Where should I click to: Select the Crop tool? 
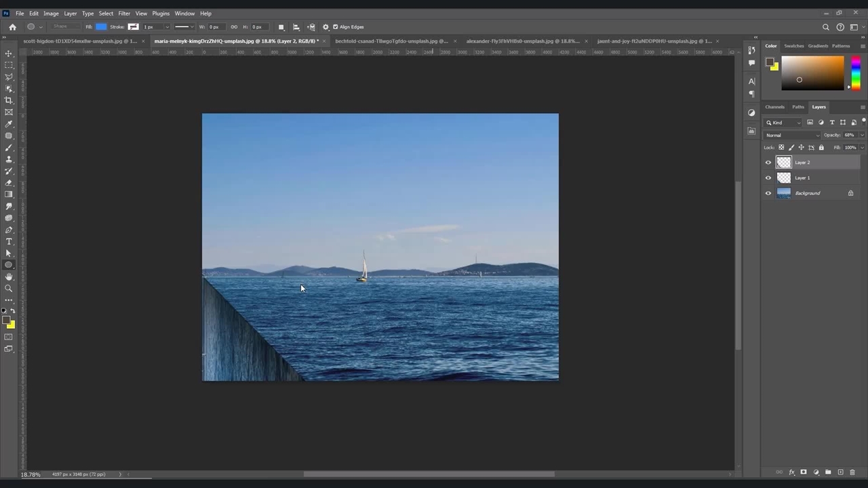pos(9,100)
